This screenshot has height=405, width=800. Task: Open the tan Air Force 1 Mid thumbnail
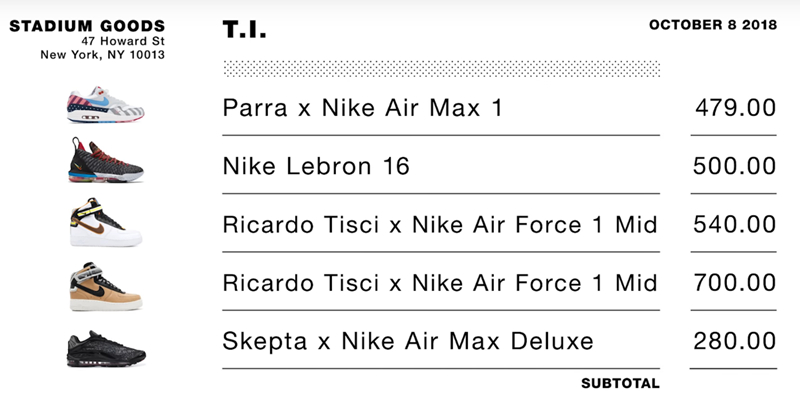pos(104,286)
